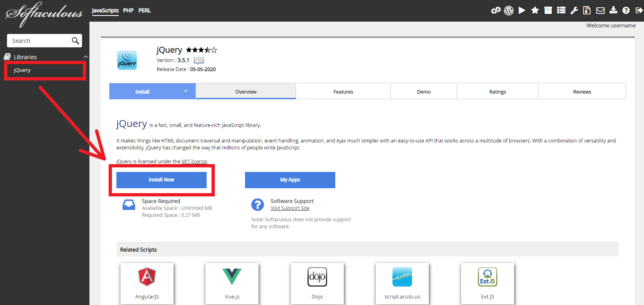
Task: Open the script.aculo.us related script
Action: 402,283
